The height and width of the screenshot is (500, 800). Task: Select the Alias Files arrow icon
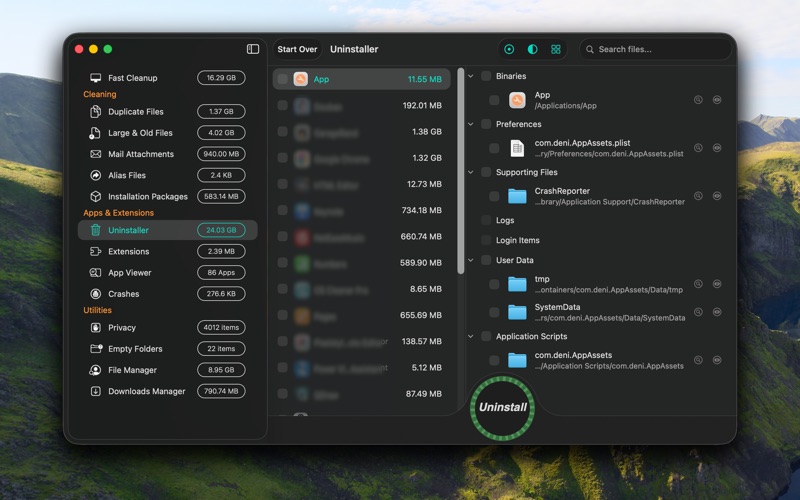pos(95,175)
